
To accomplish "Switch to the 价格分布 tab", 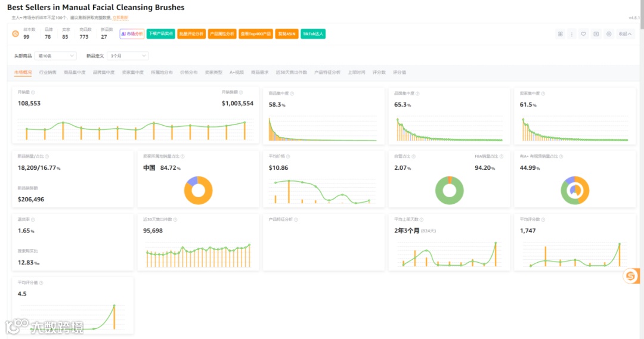I will click(188, 72).
